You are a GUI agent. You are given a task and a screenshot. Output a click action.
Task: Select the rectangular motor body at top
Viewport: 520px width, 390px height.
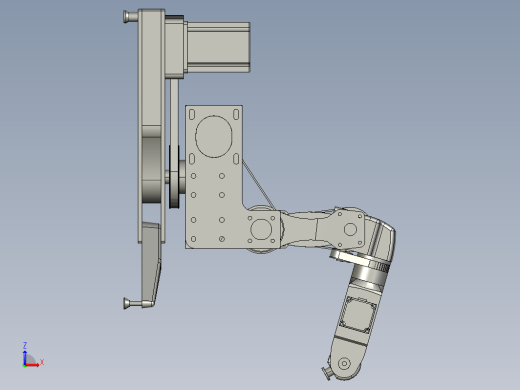[x=218, y=47]
